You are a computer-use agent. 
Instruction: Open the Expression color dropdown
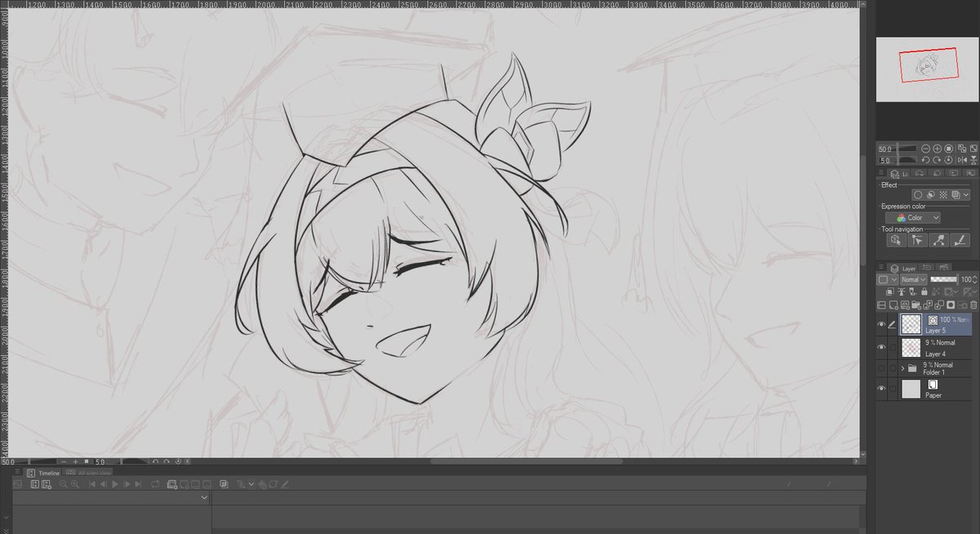point(913,218)
